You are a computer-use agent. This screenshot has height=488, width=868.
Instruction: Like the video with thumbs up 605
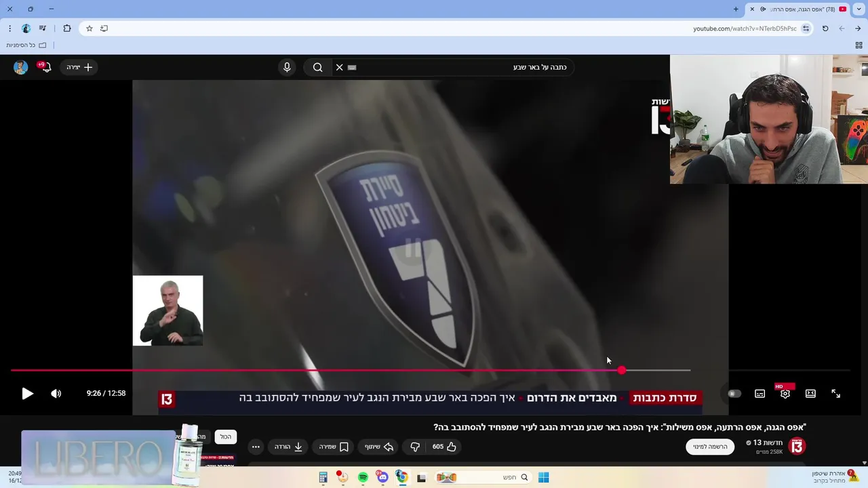point(444,447)
